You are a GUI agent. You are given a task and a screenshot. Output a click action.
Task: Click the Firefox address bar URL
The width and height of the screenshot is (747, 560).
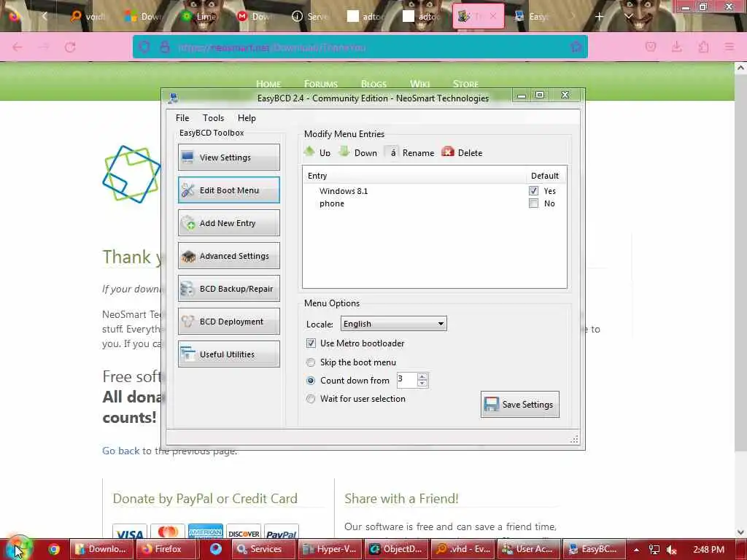271,47
